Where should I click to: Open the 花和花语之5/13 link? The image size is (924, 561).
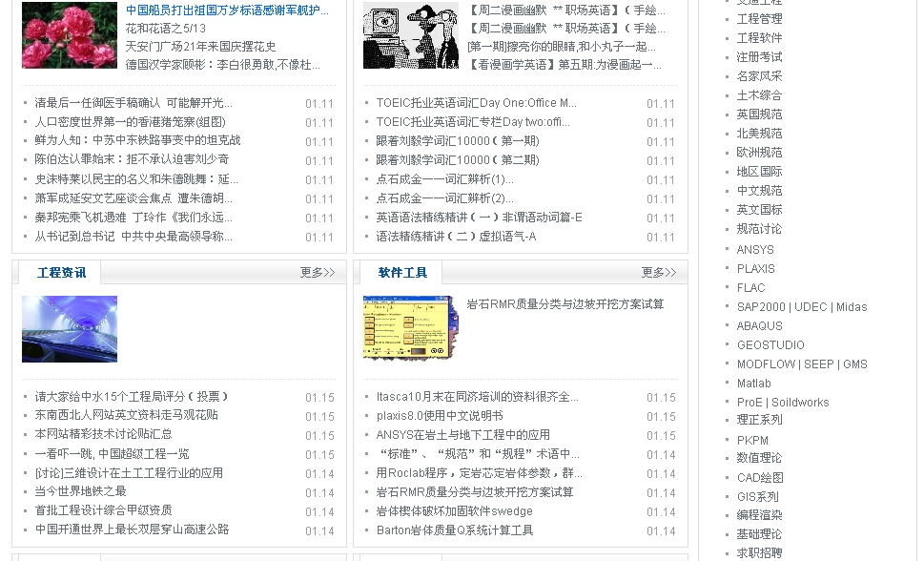point(166,29)
